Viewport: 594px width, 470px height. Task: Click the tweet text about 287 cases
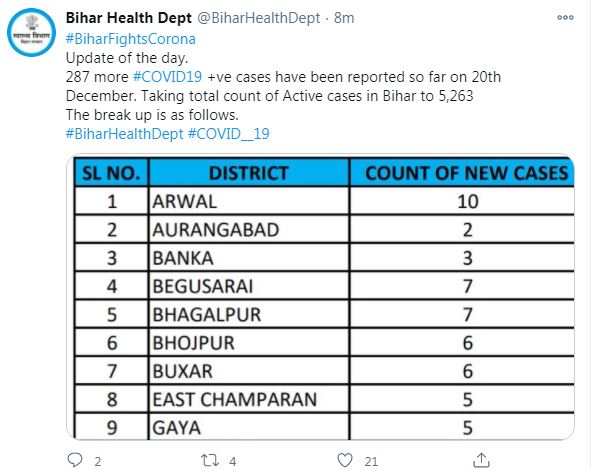pyautogui.click(x=283, y=86)
